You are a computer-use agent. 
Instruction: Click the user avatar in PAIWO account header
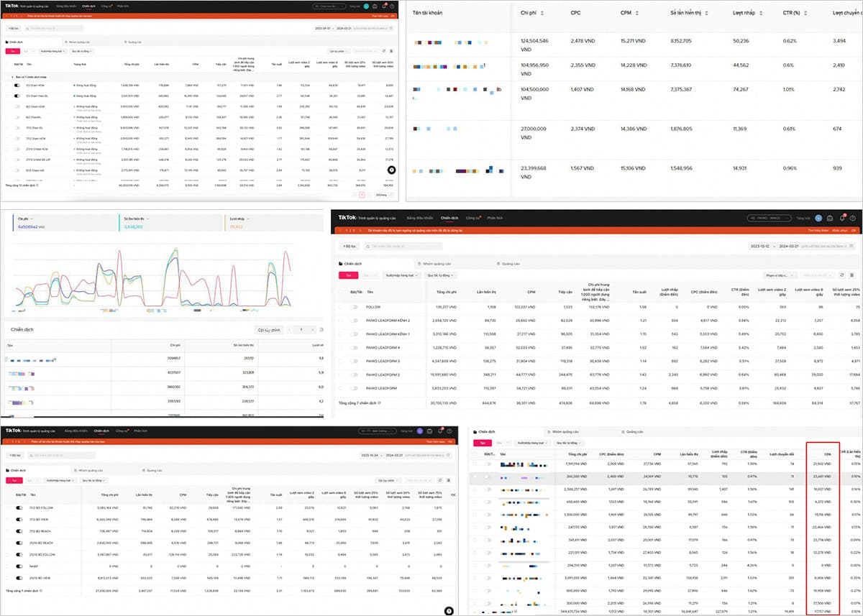click(817, 218)
